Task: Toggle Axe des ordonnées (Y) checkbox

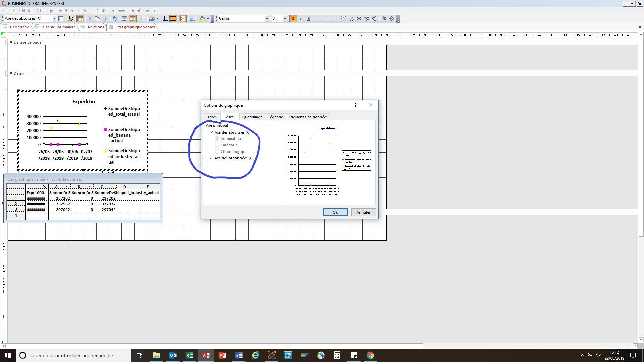Action: pyautogui.click(x=211, y=158)
